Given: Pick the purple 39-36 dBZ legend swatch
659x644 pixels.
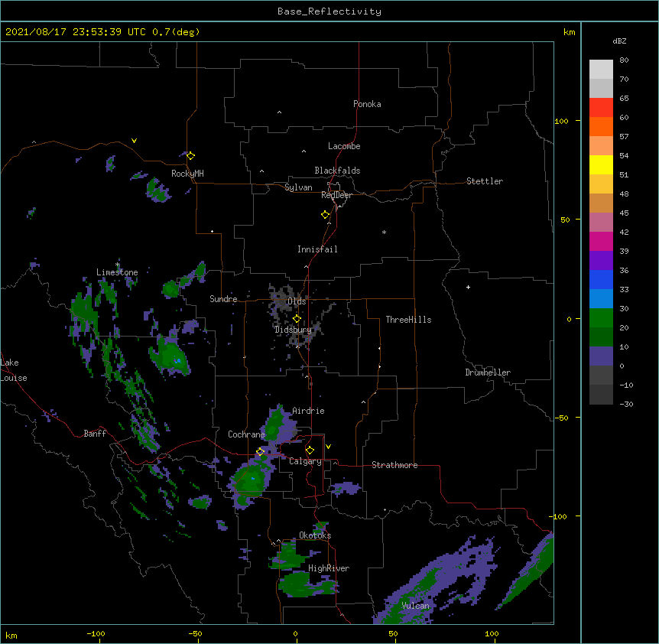Looking at the screenshot, I should tap(601, 261).
